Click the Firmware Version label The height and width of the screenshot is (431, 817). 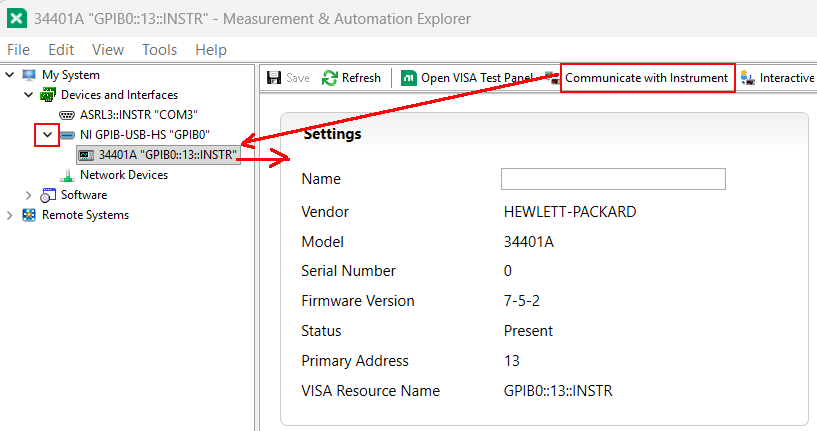click(358, 301)
